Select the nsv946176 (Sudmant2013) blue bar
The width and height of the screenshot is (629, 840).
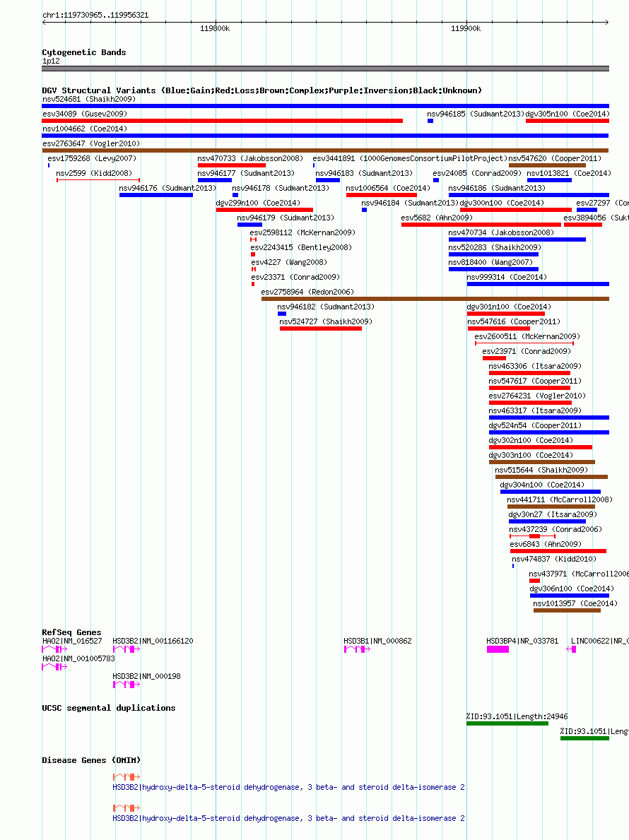pos(156,195)
